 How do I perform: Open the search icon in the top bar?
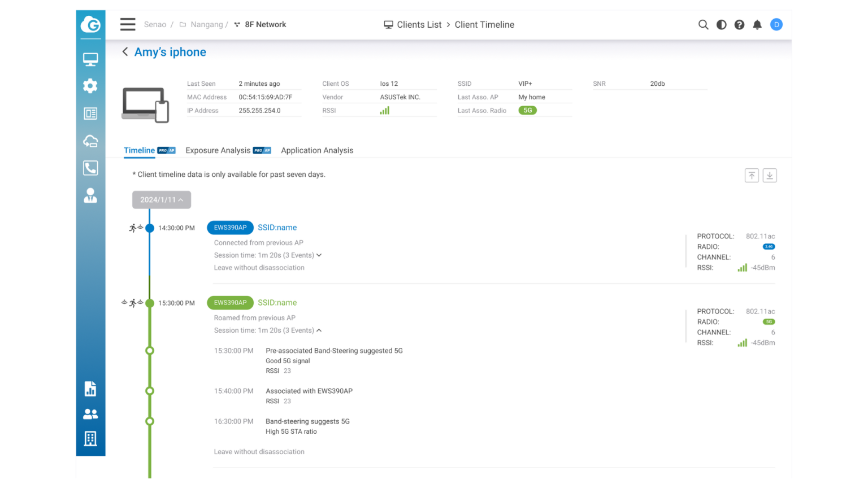click(703, 25)
